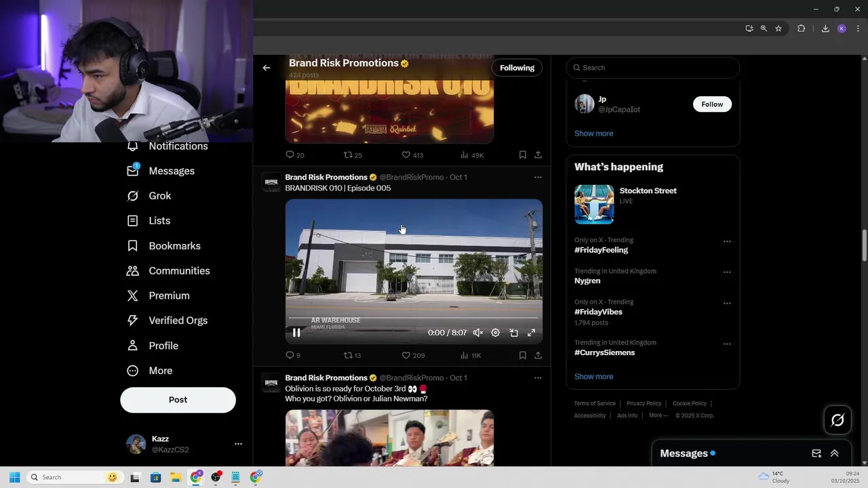
Task: Show more who-to-follow suggestions
Action: pos(593,134)
